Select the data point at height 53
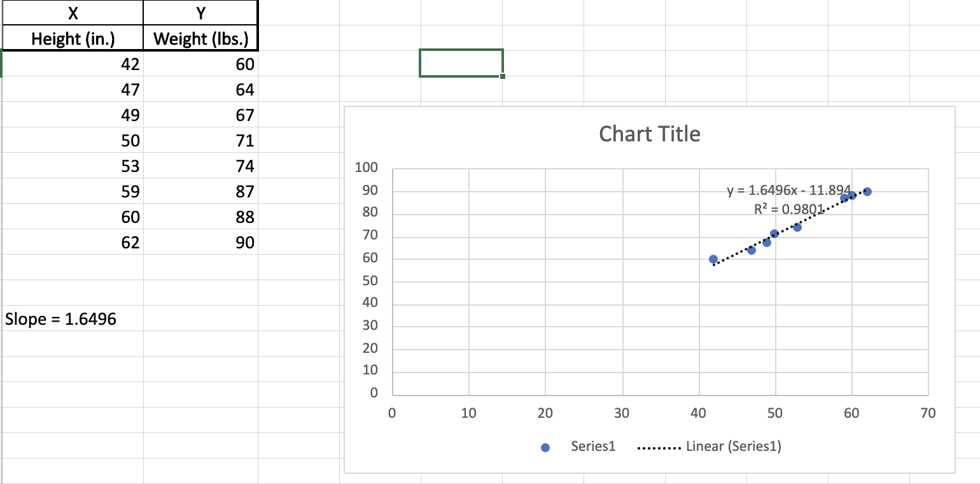 [797, 227]
